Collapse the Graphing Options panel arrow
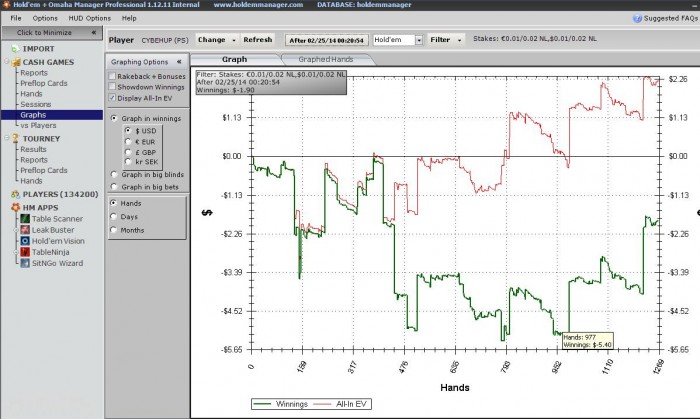 click(x=179, y=62)
